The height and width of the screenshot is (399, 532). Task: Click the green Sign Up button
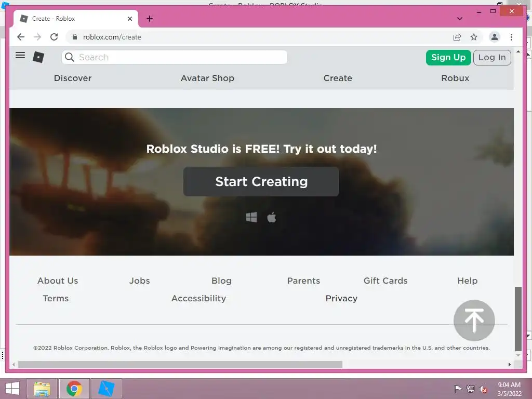448,57
